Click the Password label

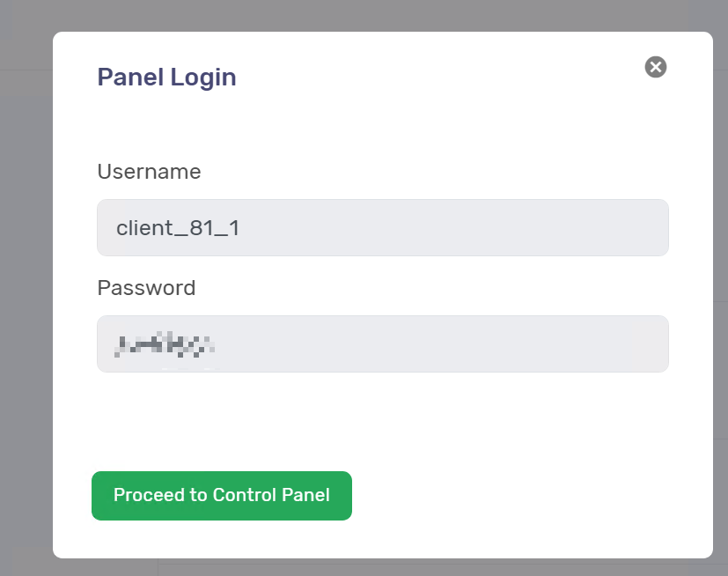(146, 288)
